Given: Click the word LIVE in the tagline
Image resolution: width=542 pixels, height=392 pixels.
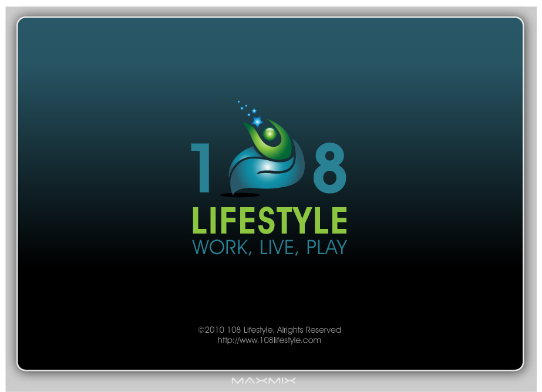Looking at the screenshot, I should pyautogui.click(x=278, y=248).
